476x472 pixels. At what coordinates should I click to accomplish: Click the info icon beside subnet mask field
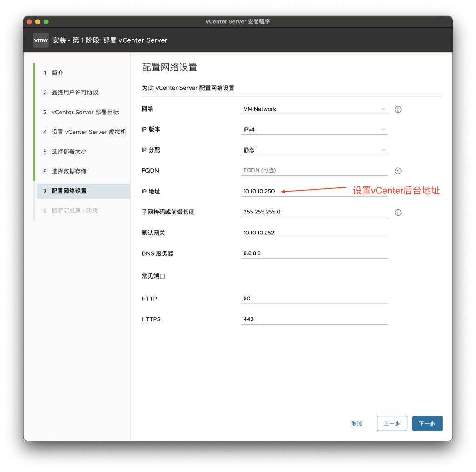[398, 213]
